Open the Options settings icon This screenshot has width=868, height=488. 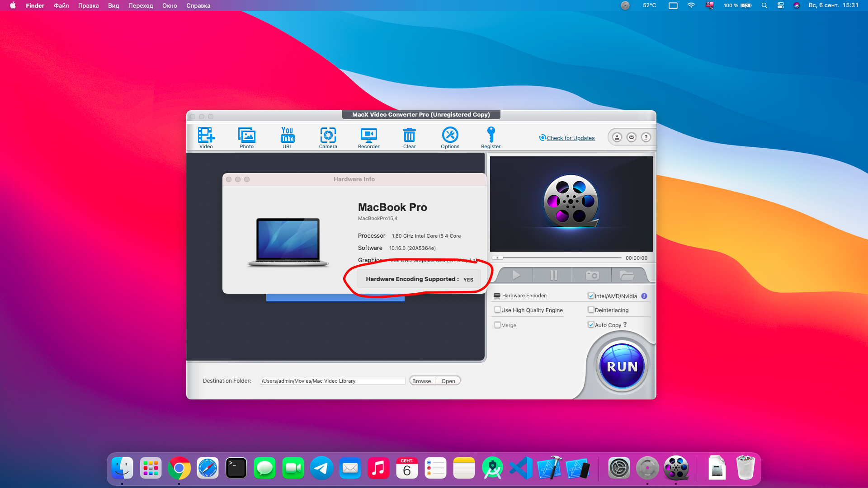pos(450,136)
